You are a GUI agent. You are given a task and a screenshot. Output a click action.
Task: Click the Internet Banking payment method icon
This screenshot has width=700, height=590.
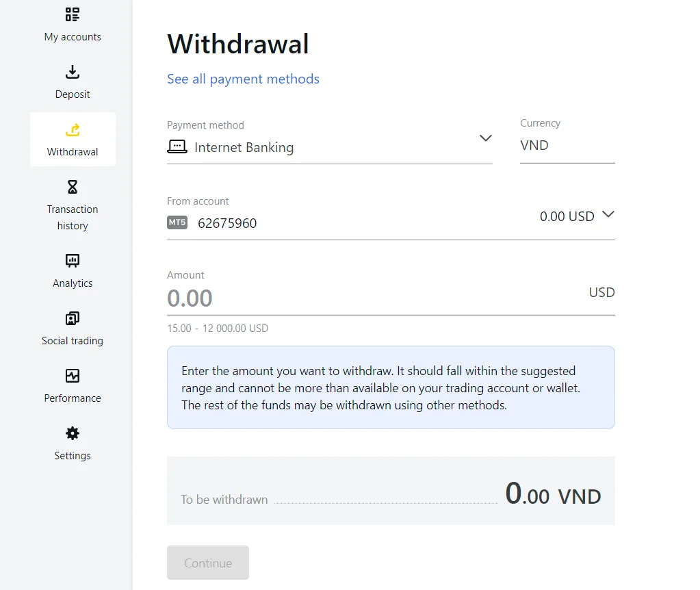[177, 146]
